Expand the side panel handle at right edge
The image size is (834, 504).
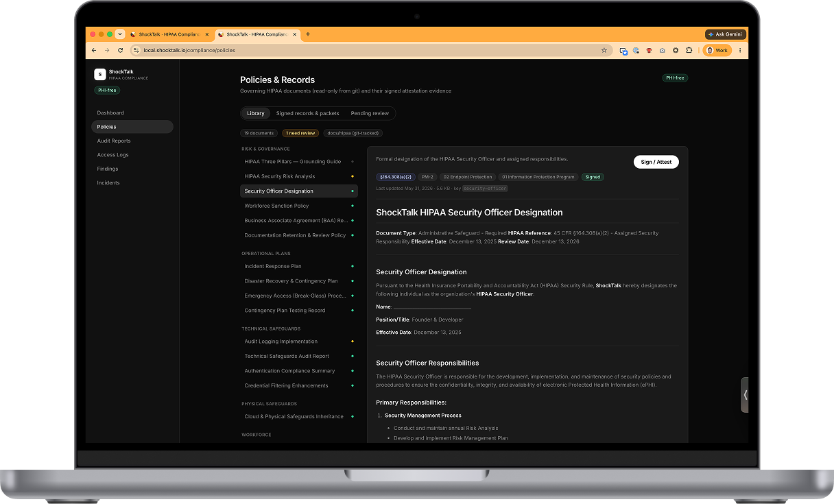pyautogui.click(x=745, y=394)
